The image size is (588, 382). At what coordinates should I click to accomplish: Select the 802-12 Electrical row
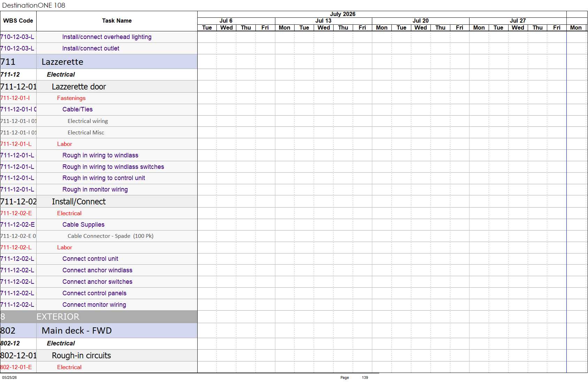pos(99,343)
